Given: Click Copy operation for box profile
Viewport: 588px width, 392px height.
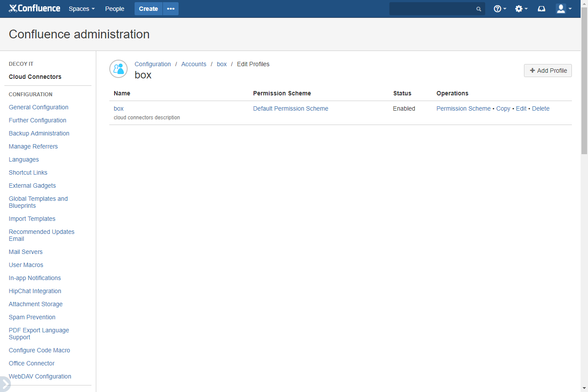Looking at the screenshot, I should point(503,108).
